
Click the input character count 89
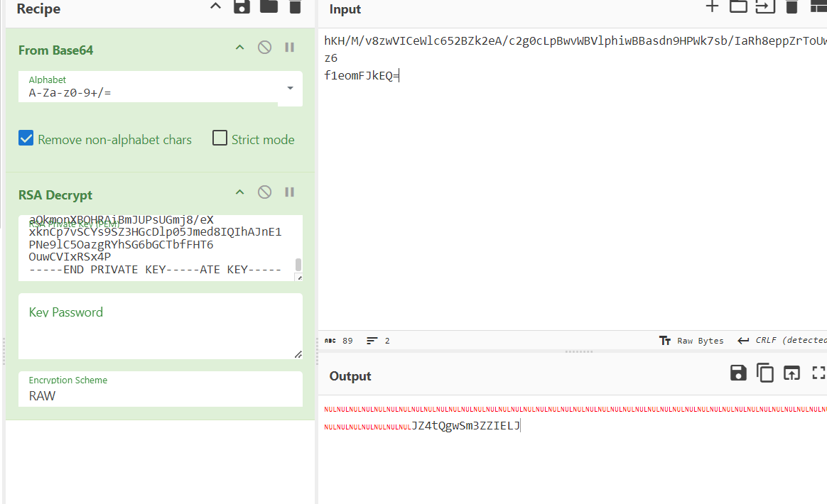click(x=339, y=341)
